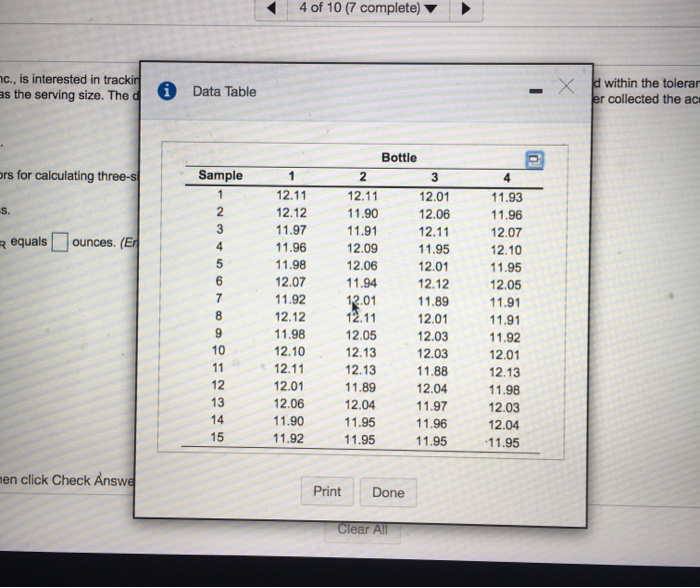
Task: Select sample 6 bottle 4 value 12.05
Action: click(505, 285)
